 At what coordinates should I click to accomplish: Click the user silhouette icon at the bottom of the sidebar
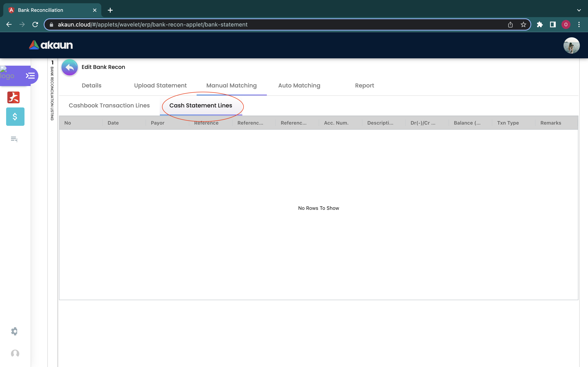click(15, 353)
